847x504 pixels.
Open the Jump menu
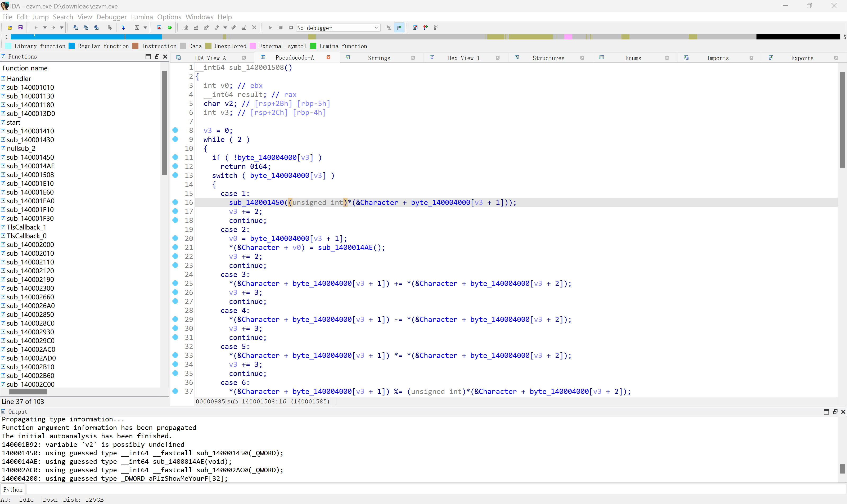[40, 17]
